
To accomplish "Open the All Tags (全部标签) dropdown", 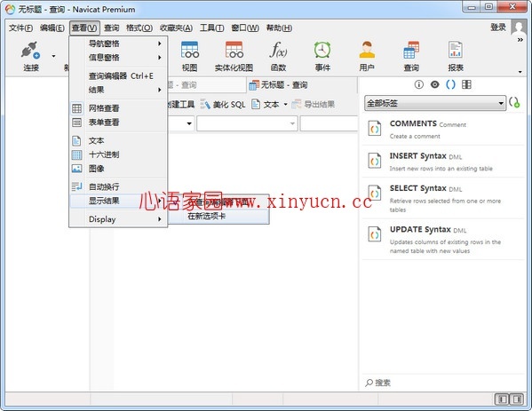I will click(435, 103).
